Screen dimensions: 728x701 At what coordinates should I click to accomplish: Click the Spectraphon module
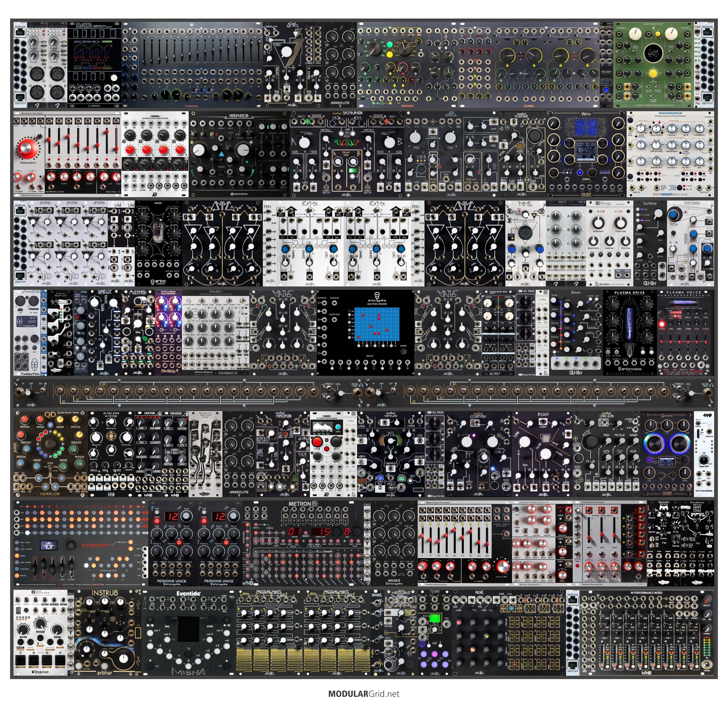click(x=347, y=154)
